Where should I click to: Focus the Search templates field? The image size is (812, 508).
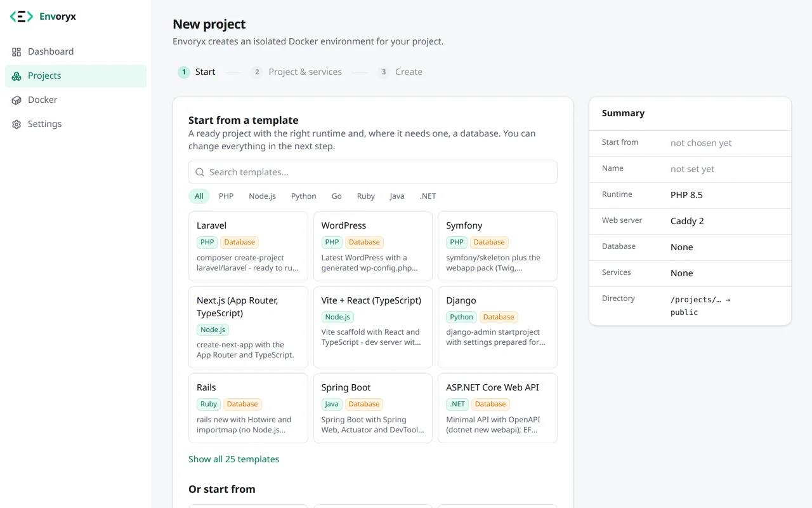(373, 172)
